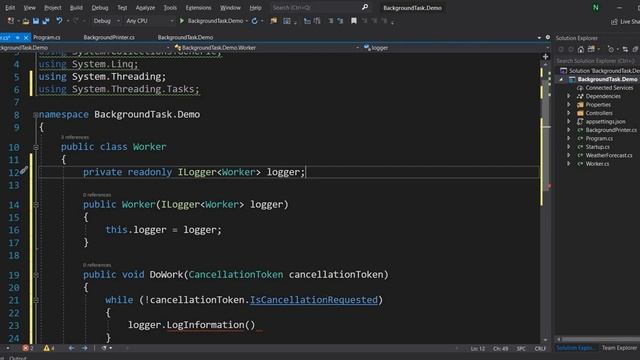The image size is (640, 360).
Task: Collapse the BackgroundTask.Demo project node
Action: [x=561, y=79]
